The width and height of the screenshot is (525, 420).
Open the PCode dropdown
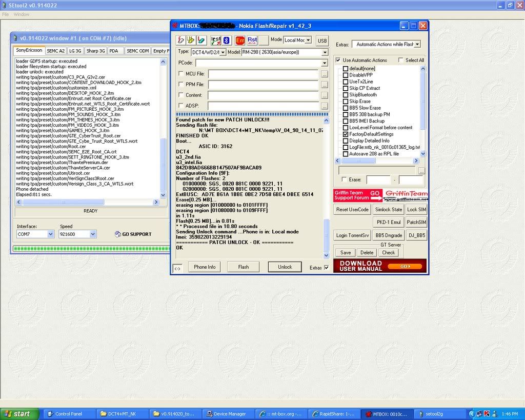coord(325,63)
